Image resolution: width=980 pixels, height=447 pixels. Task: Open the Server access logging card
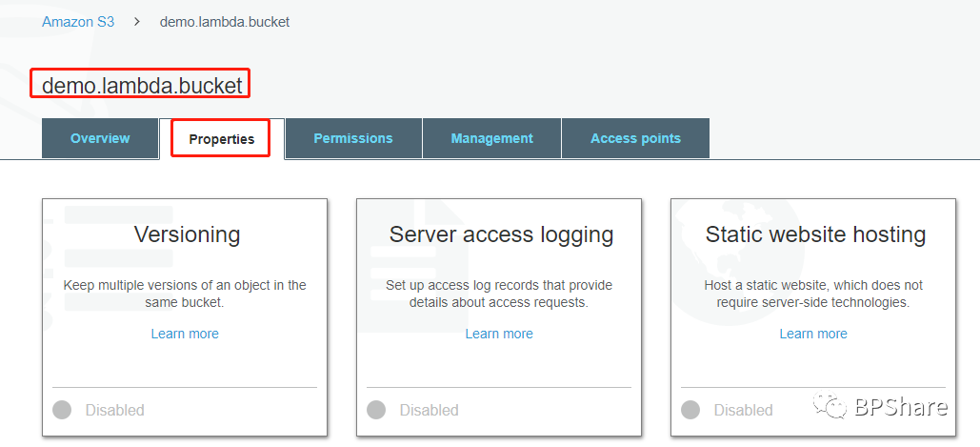point(499,317)
